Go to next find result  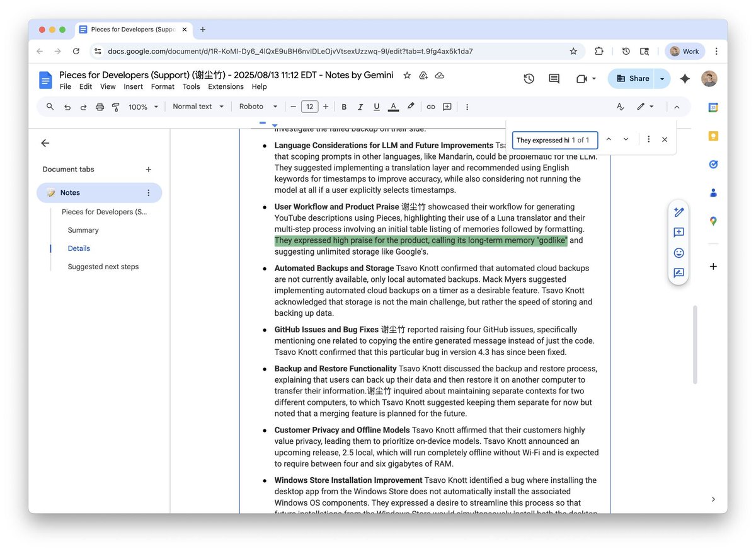626,139
